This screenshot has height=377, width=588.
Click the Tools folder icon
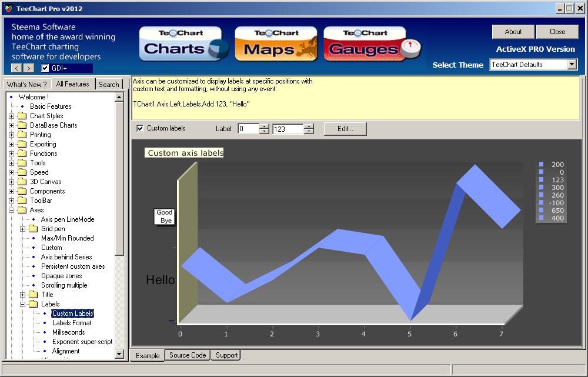tap(22, 162)
